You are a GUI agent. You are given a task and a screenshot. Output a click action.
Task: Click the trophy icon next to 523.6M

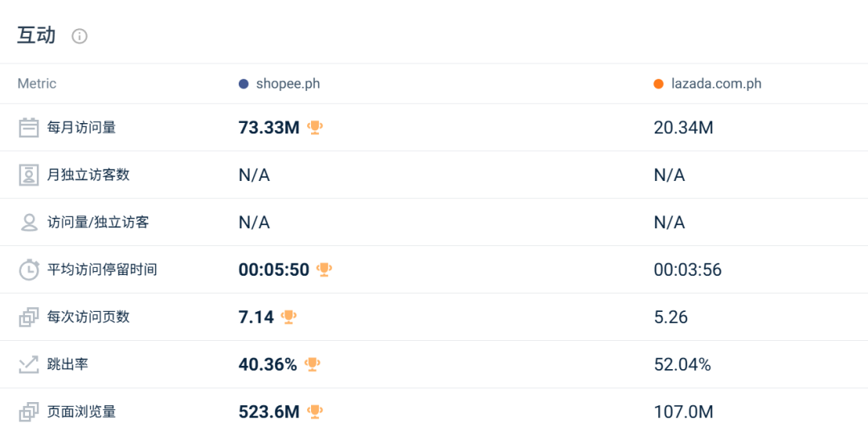pos(315,412)
